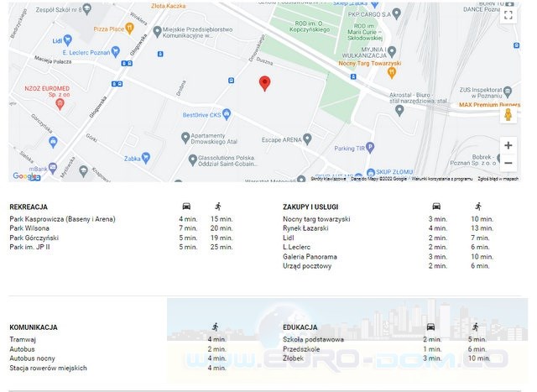Toggle fullscreen map view
The width and height of the screenshot is (537, 392).
click(x=508, y=16)
